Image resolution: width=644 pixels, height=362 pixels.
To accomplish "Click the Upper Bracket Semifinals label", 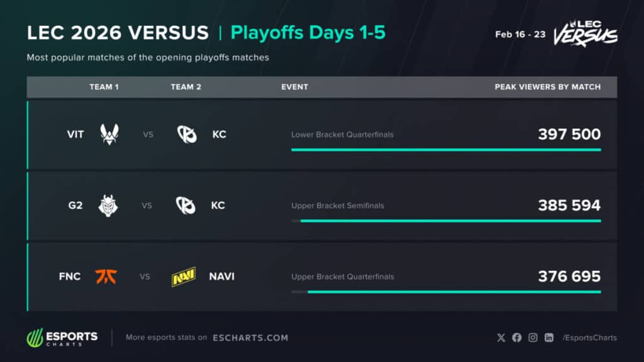I will [338, 206].
